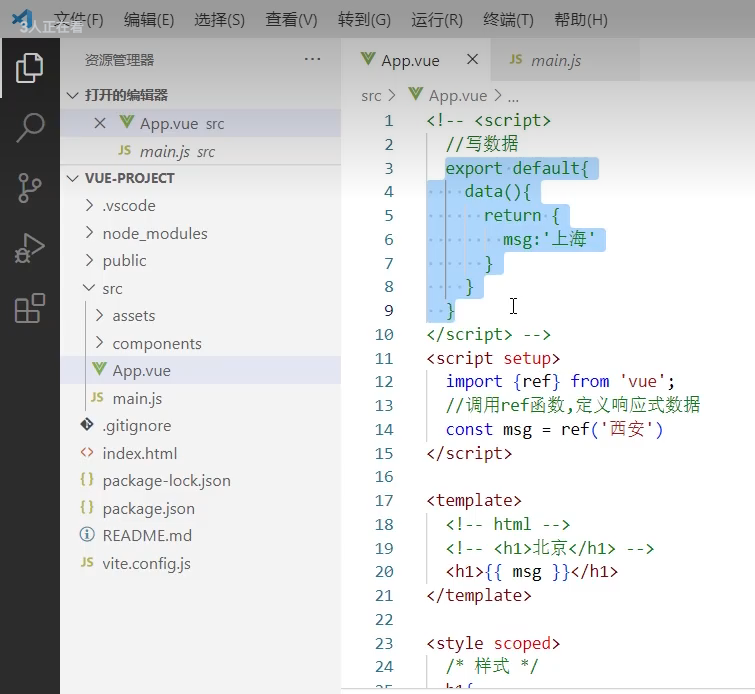Image resolution: width=755 pixels, height=694 pixels.
Task: Open the 终端(T) menu
Action: coord(508,20)
